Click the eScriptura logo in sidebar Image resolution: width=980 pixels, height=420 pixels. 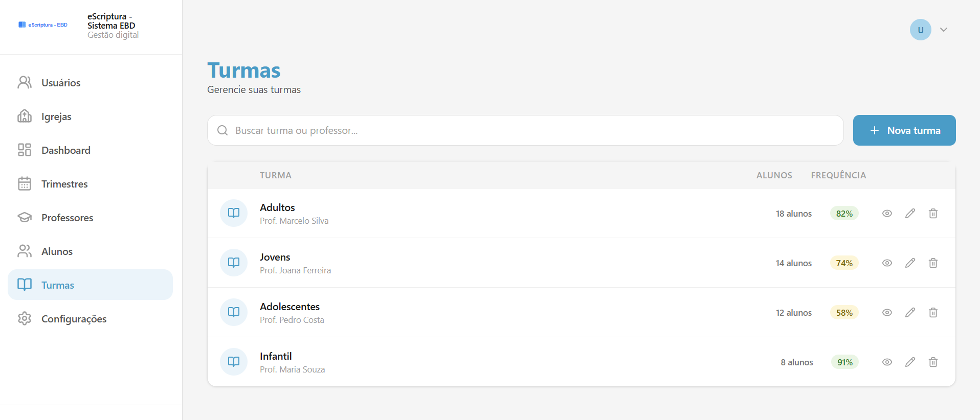click(x=43, y=25)
